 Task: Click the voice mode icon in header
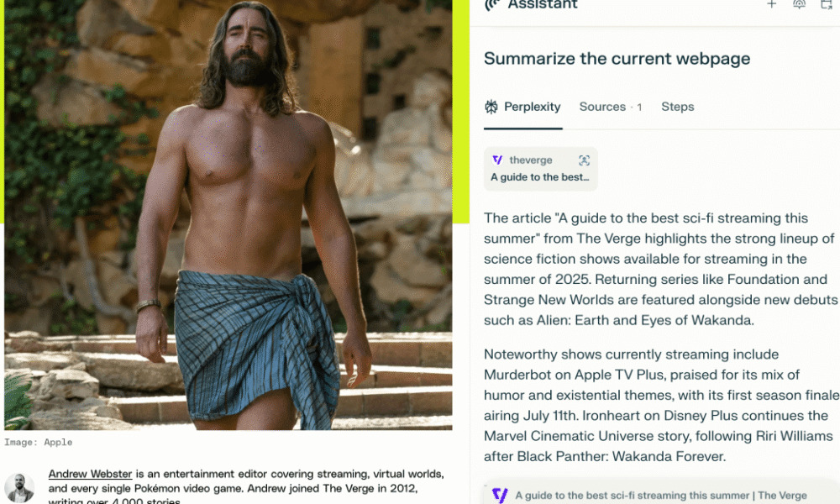click(799, 4)
